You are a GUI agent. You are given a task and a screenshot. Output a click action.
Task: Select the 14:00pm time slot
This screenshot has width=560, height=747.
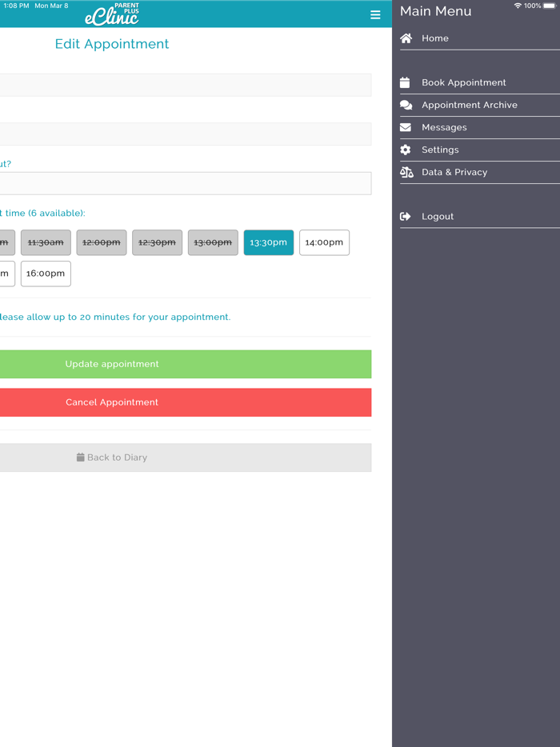click(x=324, y=242)
